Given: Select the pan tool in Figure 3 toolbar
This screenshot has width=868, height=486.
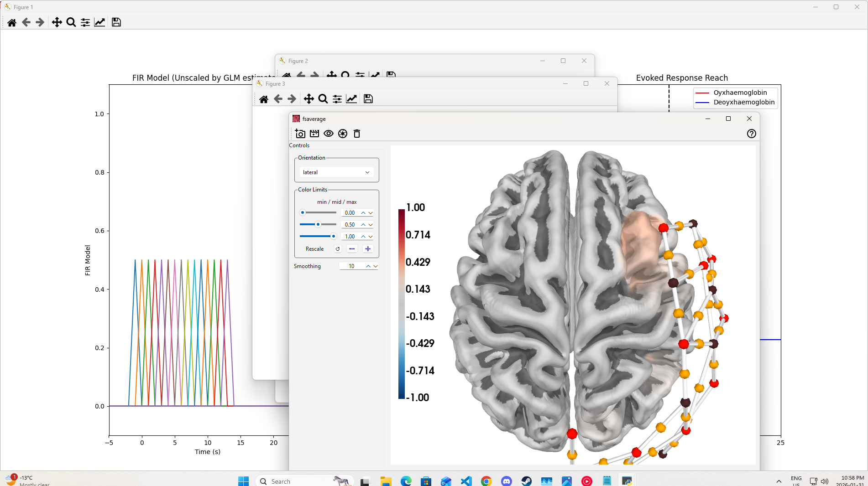Looking at the screenshot, I should pyautogui.click(x=309, y=99).
